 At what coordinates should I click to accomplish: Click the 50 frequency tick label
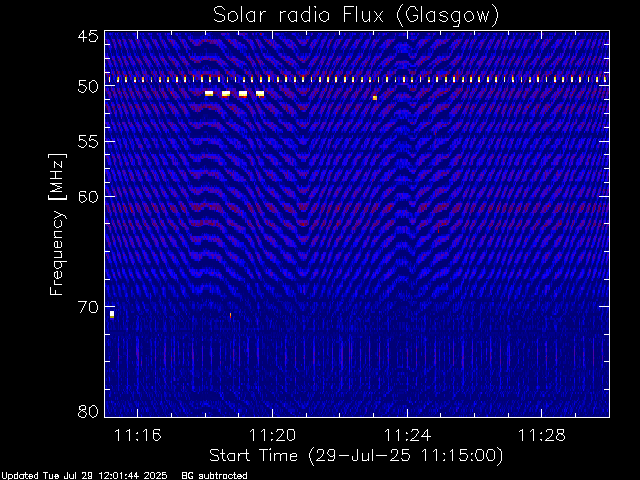(x=88, y=87)
